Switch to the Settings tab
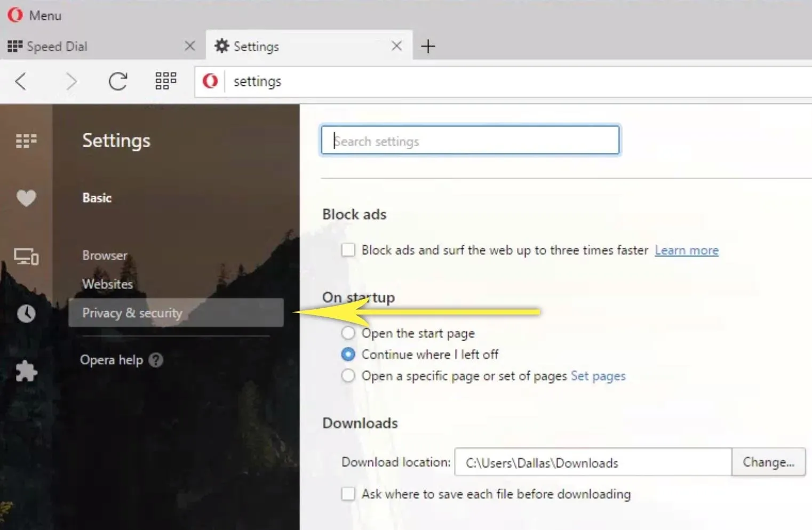Screen dimensions: 812x530 [x=309, y=46]
